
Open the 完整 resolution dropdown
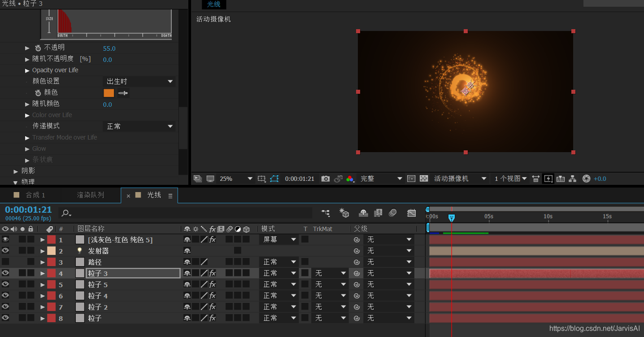tap(382, 179)
